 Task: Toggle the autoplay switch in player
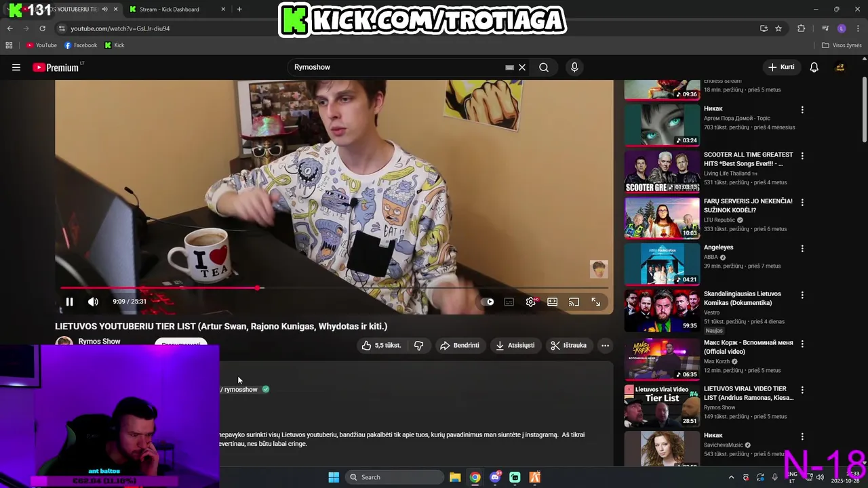tap(488, 302)
